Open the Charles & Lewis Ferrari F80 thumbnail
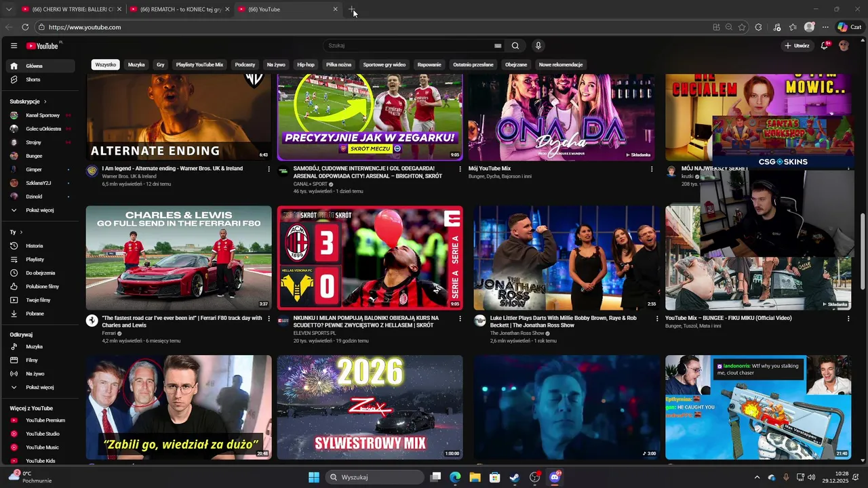Image resolution: width=868 pixels, height=488 pixels. click(x=179, y=258)
